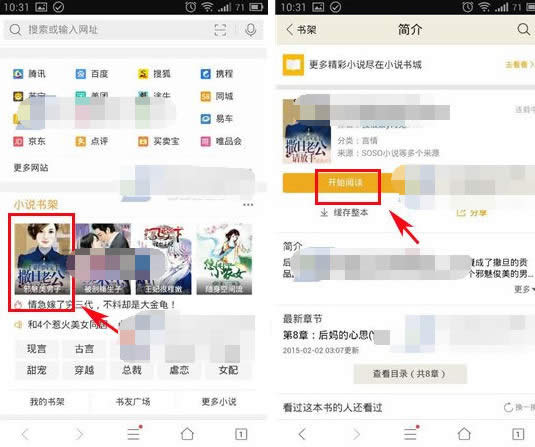Tap home icon in right browser toolbar
Viewport: 535px width, 447px height.
pyautogui.click(x=464, y=434)
